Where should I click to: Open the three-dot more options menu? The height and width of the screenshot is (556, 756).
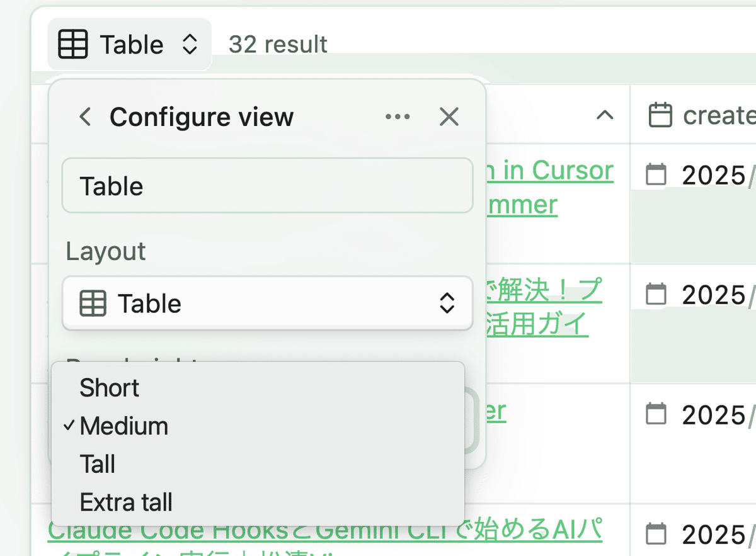click(398, 117)
